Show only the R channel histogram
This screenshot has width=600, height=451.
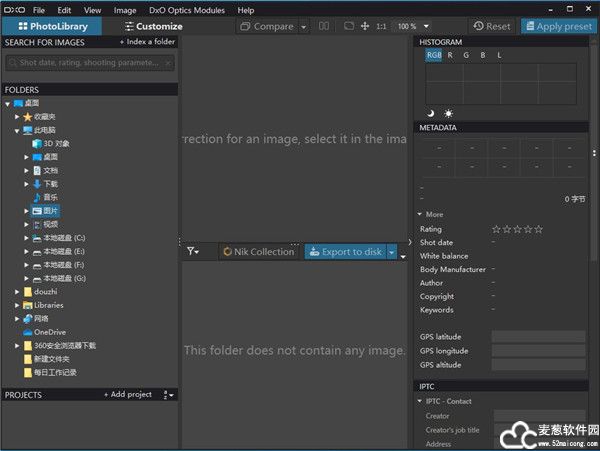tap(450, 56)
